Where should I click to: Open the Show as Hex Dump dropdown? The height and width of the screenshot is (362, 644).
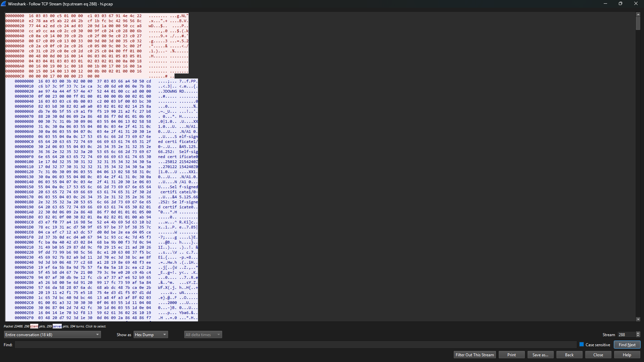[151, 334]
